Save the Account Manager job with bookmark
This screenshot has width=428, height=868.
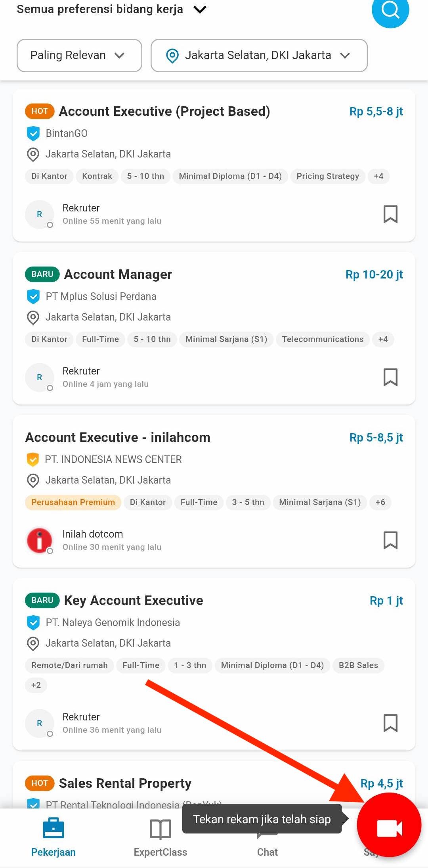[390, 377]
